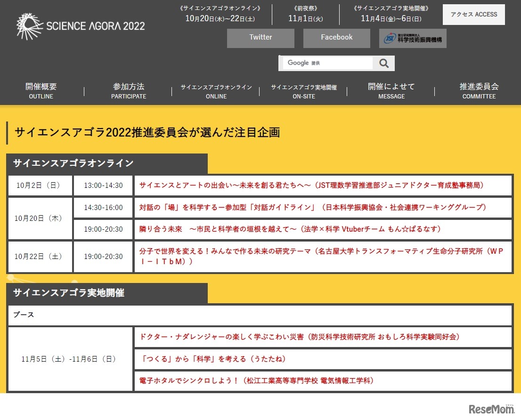Select サイエンスアゴラ実地開催 ON-SITE menu item

pos(304,91)
